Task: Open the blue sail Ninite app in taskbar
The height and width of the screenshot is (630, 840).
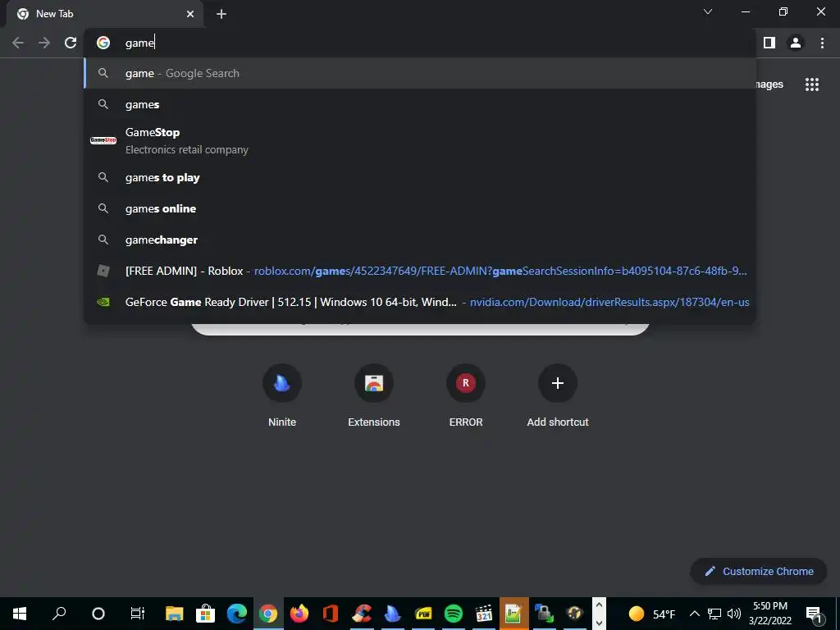Action: [x=393, y=614]
